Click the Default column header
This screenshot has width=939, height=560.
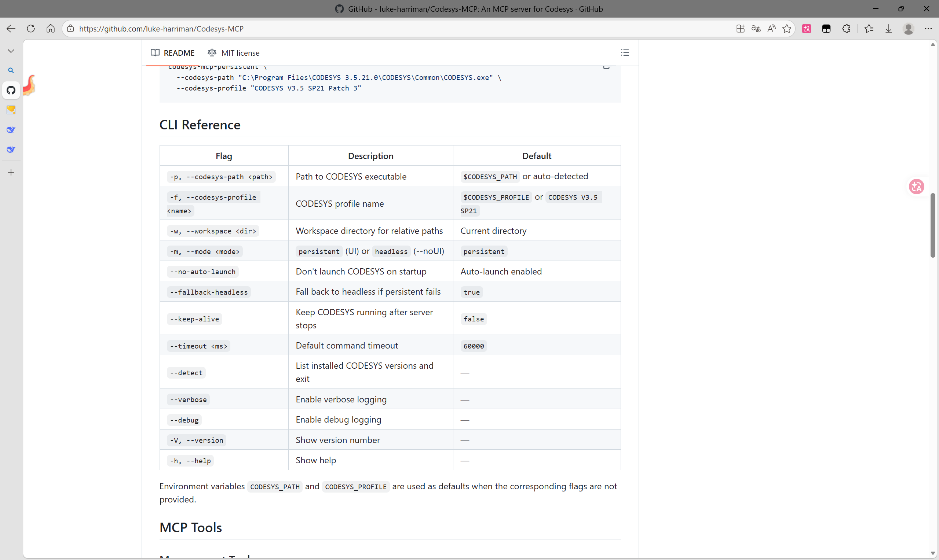(537, 156)
